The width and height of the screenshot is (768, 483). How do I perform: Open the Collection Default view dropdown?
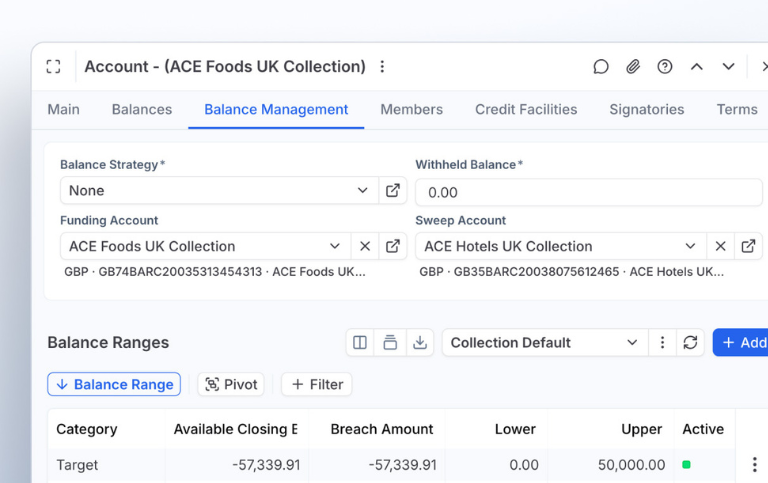[x=545, y=342]
